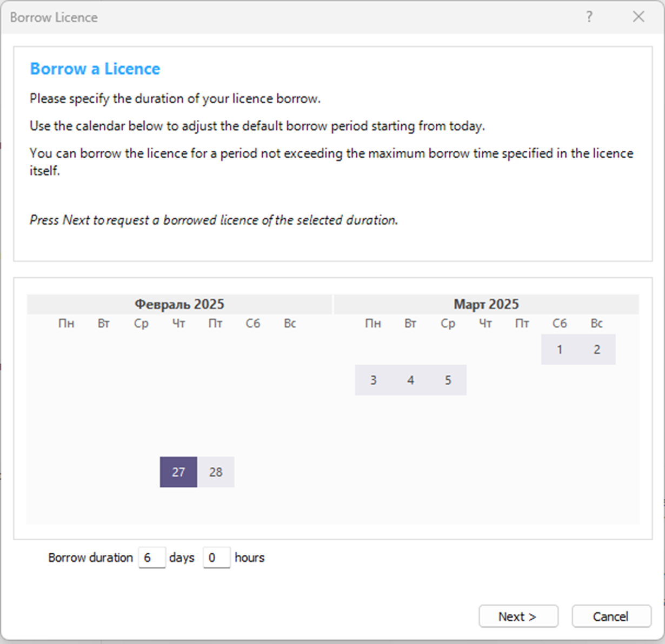This screenshot has height=644, width=665.
Task: Pick March 2 in the calendar
Action: click(597, 350)
